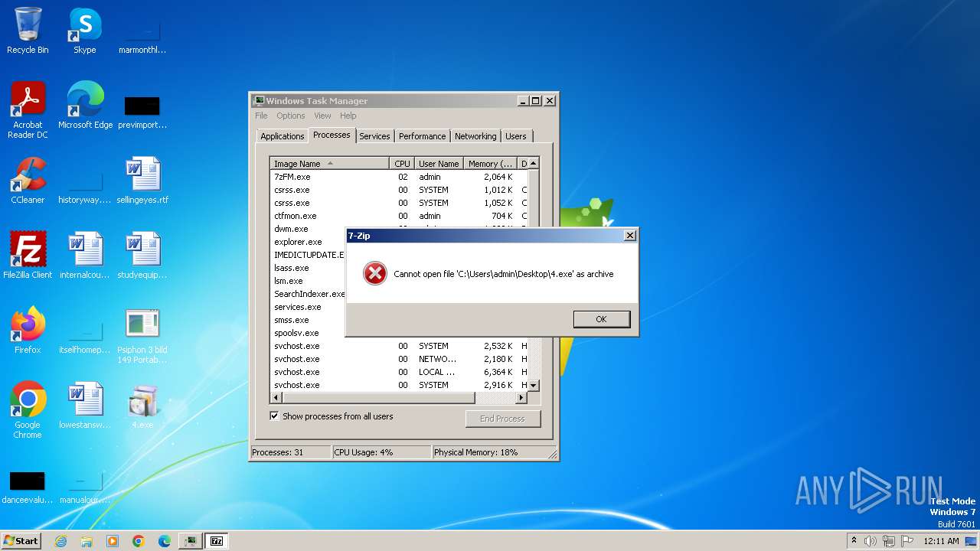Open Action Center flag tray icon
The image size is (980, 551).
point(906,541)
